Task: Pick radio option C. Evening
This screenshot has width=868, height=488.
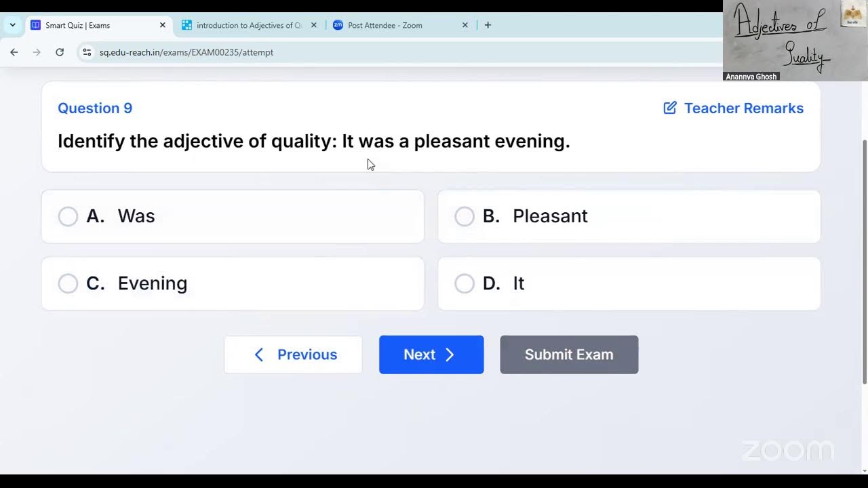Action: (x=68, y=283)
